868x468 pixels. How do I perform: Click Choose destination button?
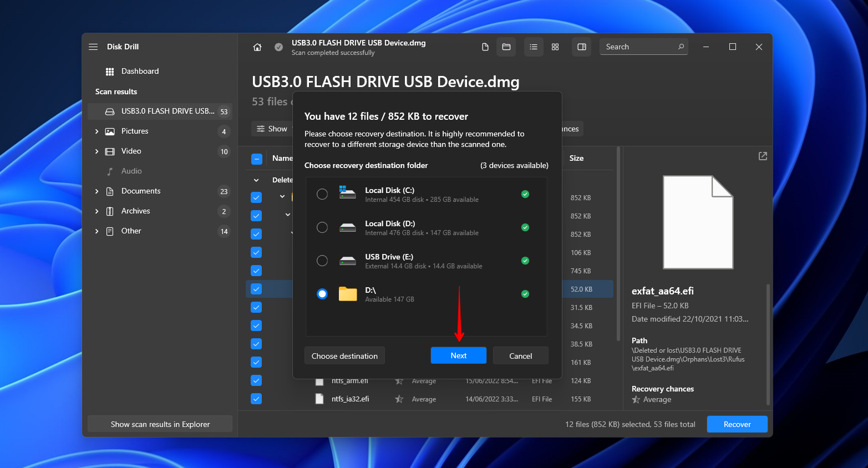pos(344,356)
